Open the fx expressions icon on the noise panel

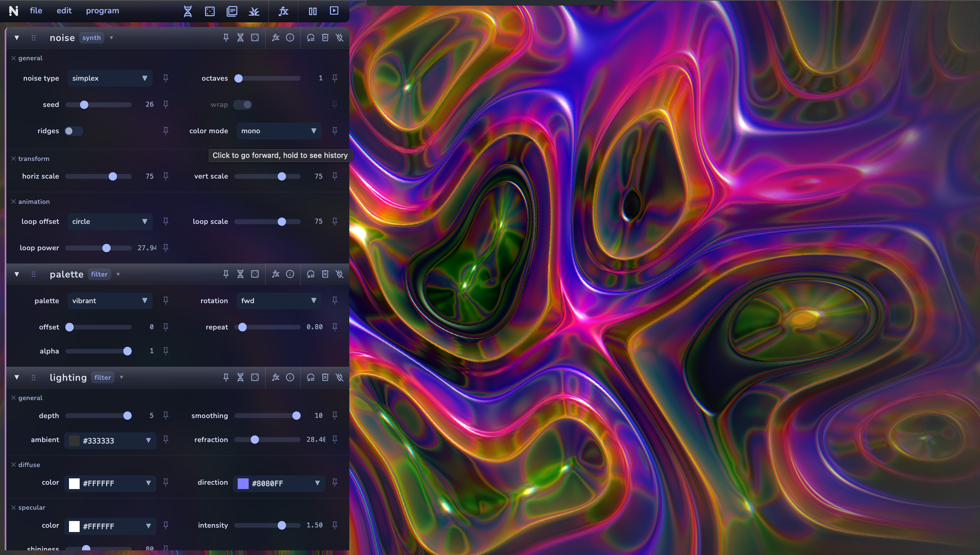(275, 38)
